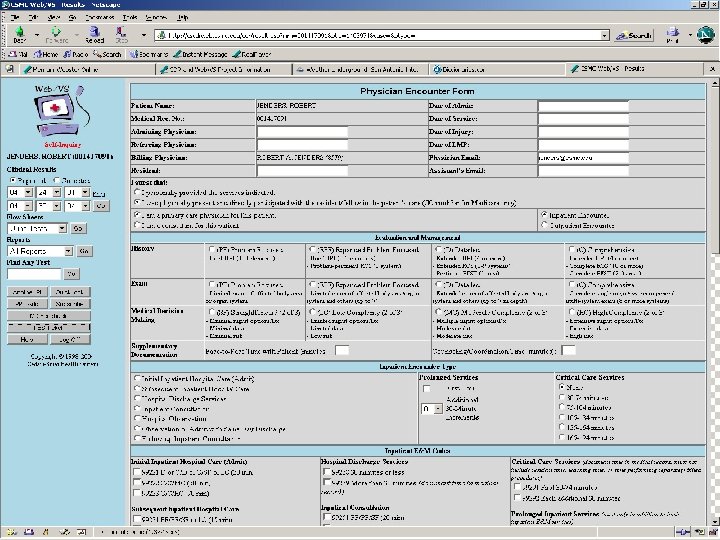Select the Inpatient Encounter radio button
This screenshot has height=540, width=720.
(x=545, y=214)
